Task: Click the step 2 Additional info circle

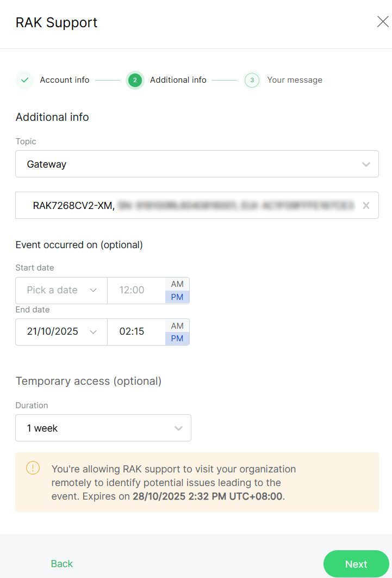Action: (x=135, y=80)
